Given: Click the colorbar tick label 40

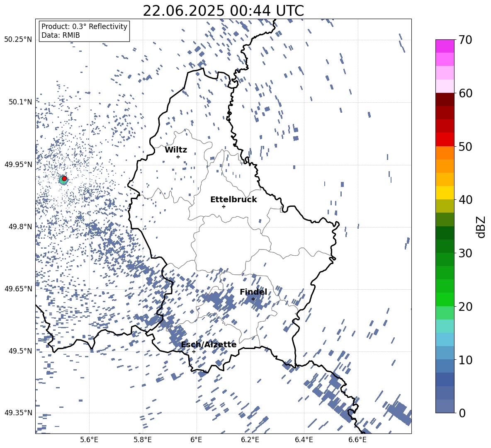Looking at the screenshot, I should 465,200.
